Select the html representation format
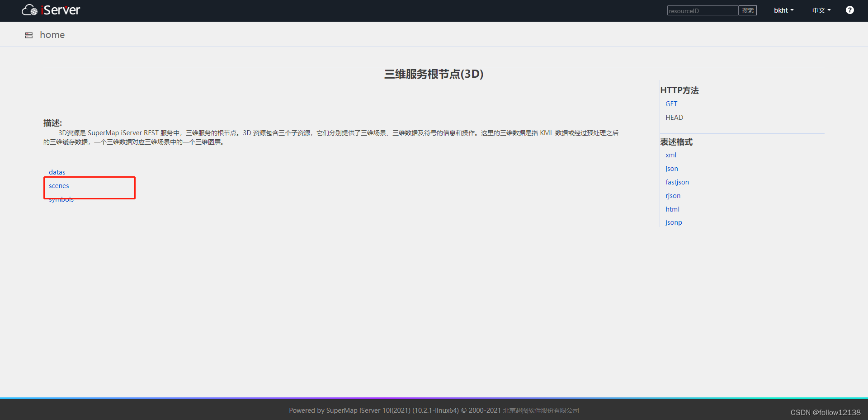 (672, 209)
